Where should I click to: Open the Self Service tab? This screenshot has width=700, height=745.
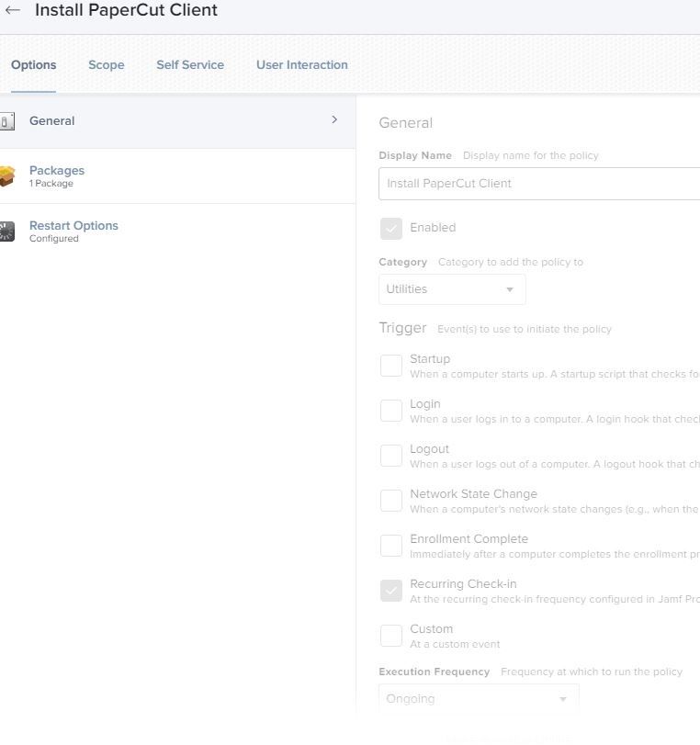pos(190,65)
